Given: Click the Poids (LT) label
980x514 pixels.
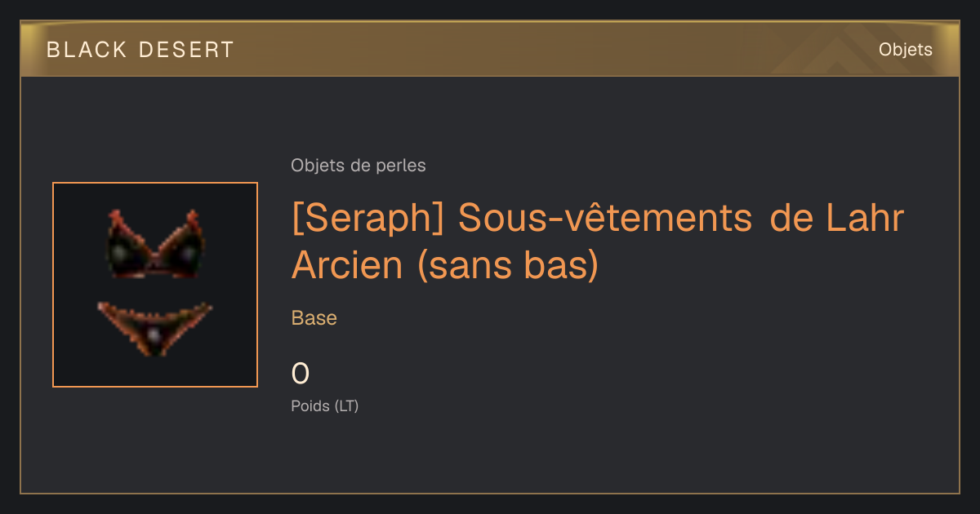Looking at the screenshot, I should point(325,405).
